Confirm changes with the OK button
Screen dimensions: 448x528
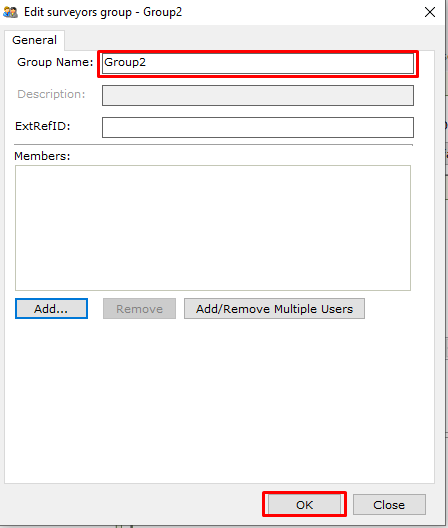305,504
